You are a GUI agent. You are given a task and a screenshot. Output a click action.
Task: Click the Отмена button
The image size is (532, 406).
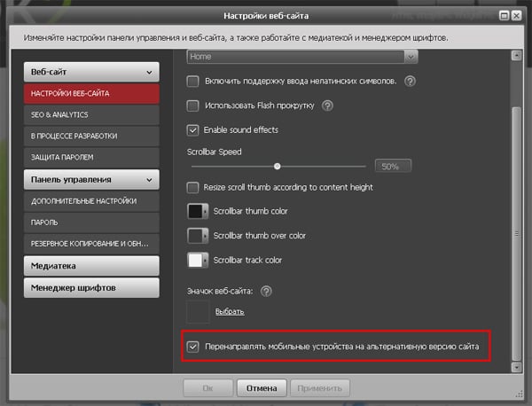pos(262,387)
